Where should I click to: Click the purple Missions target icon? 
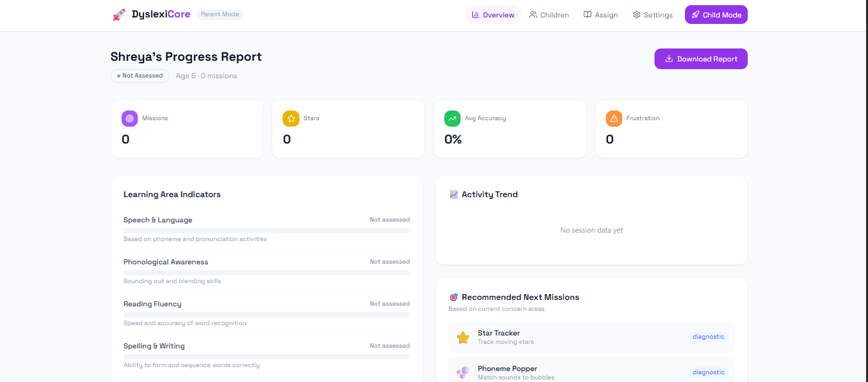129,118
